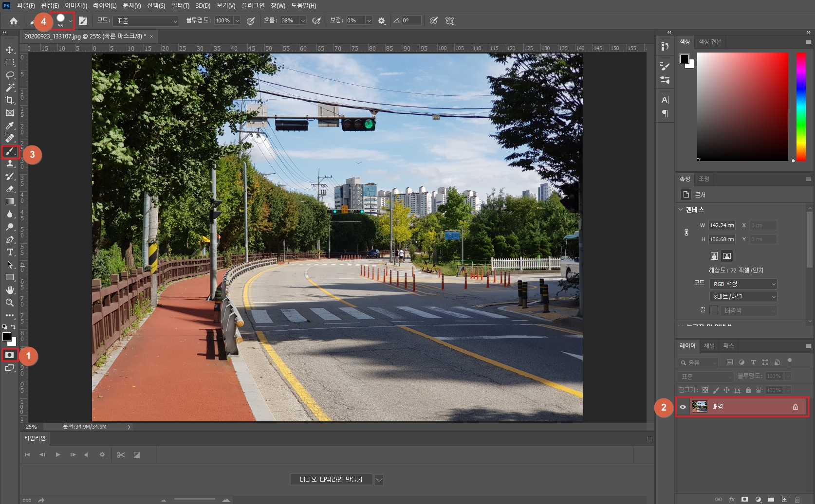815x504 pixels.
Task: Select the Horizontal Type tool
Action: click(x=10, y=252)
